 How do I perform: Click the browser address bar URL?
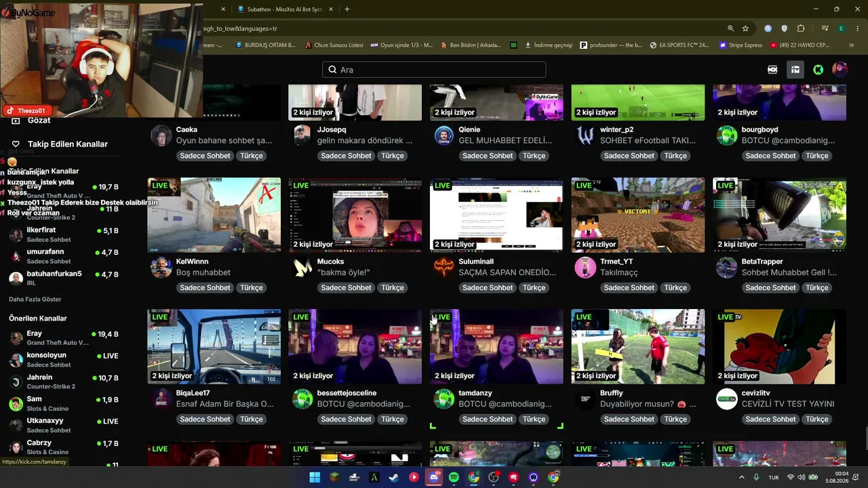pyautogui.click(x=240, y=28)
